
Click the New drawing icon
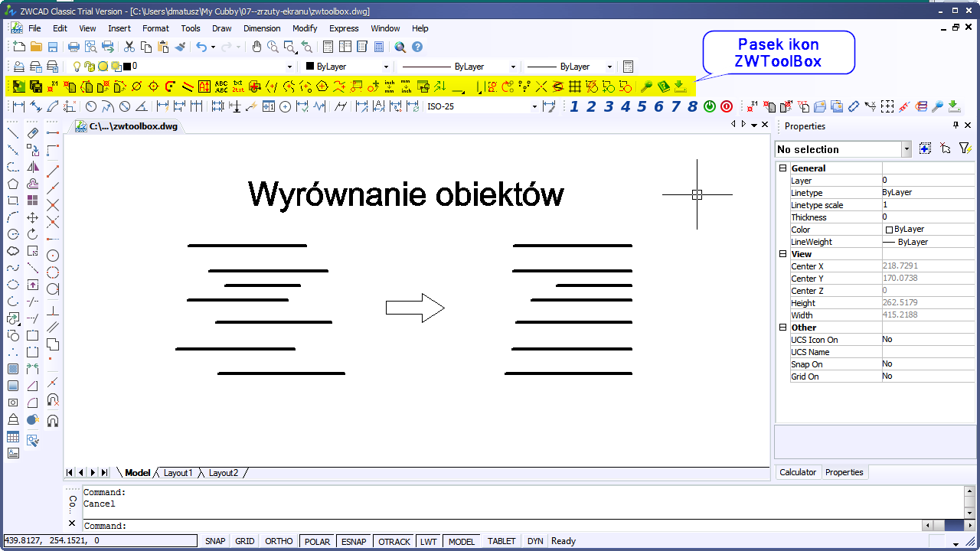[19, 47]
